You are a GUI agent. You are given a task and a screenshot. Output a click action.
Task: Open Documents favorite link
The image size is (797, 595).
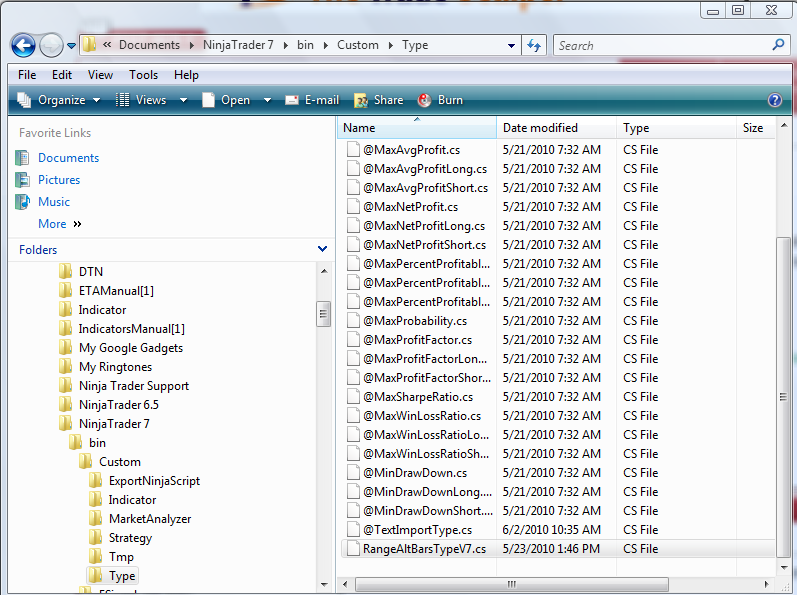tap(68, 158)
